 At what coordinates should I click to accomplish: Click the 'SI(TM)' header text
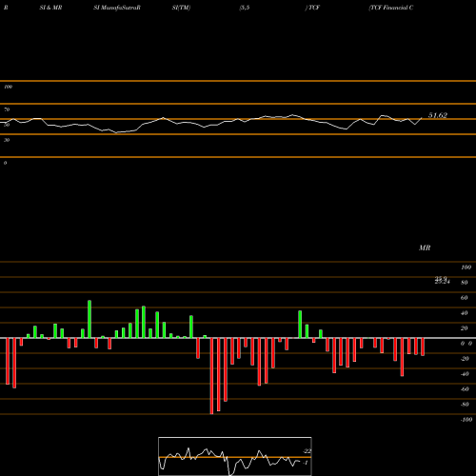pyautogui.click(x=181, y=8)
